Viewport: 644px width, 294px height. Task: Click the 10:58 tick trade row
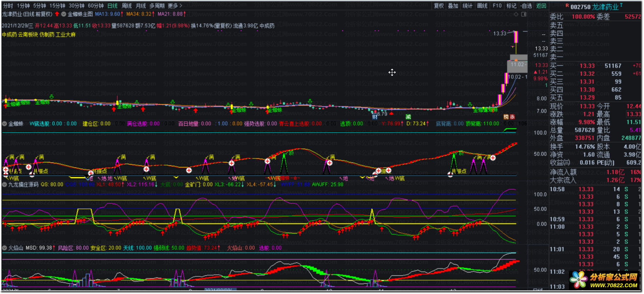pos(595,189)
